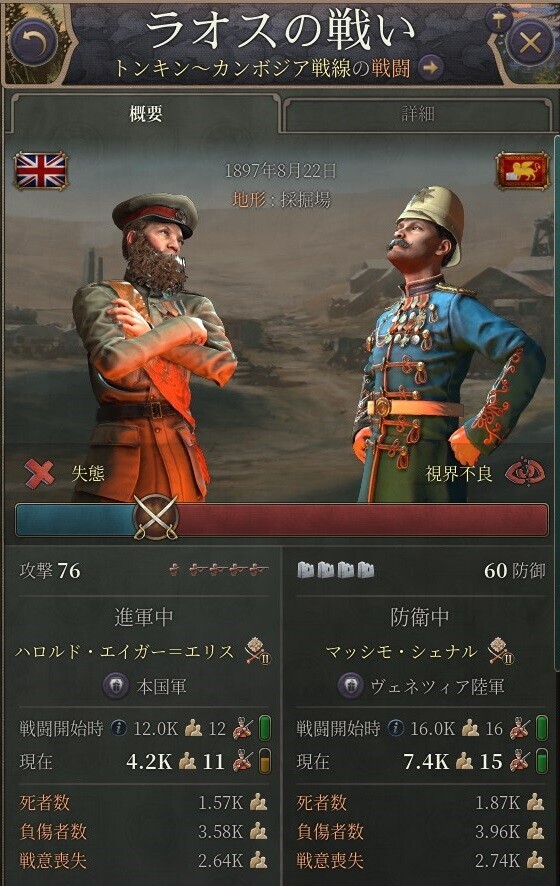Click the info icon beside attacker 戦闘開始時

click(x=118, y=728)
